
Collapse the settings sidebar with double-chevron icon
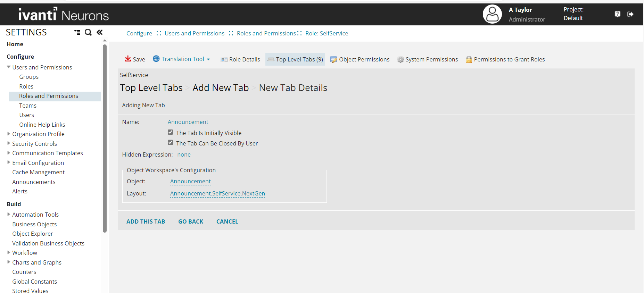point(100,32)
